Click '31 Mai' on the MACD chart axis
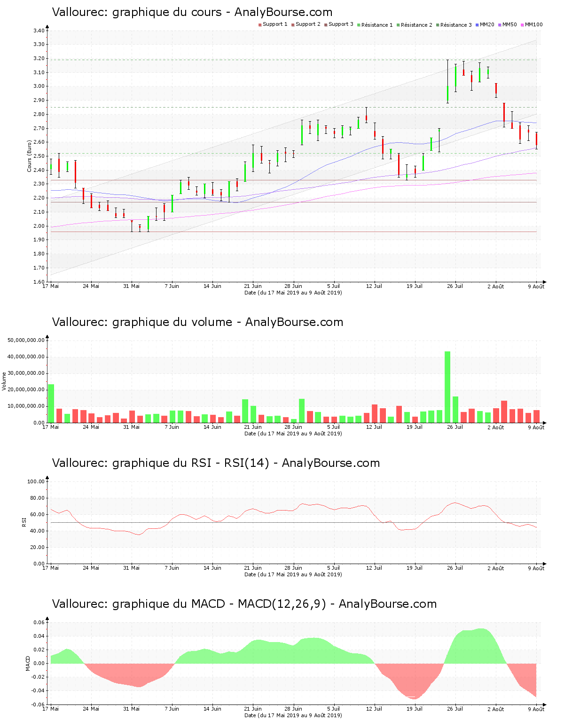This screenshot has width=564, height=728. click(x=132, y=709)
